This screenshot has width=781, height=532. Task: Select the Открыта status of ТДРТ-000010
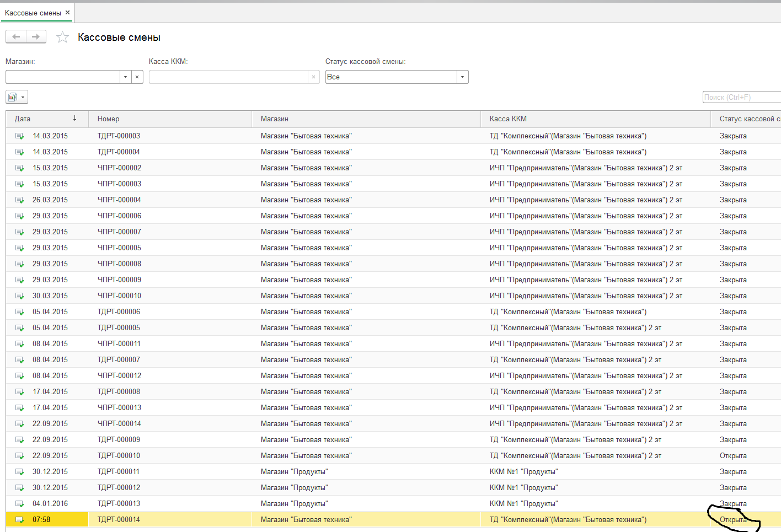(x=733, y=456)
